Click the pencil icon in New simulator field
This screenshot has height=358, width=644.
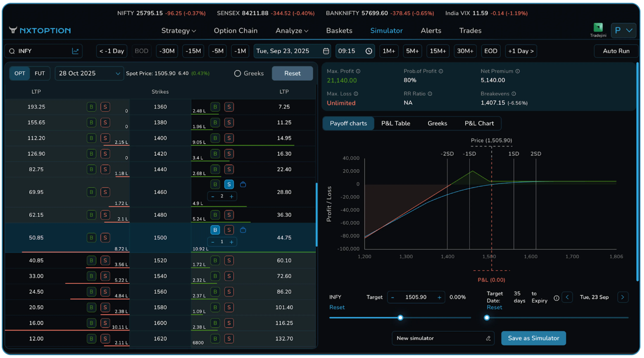[x=488, y=338]
